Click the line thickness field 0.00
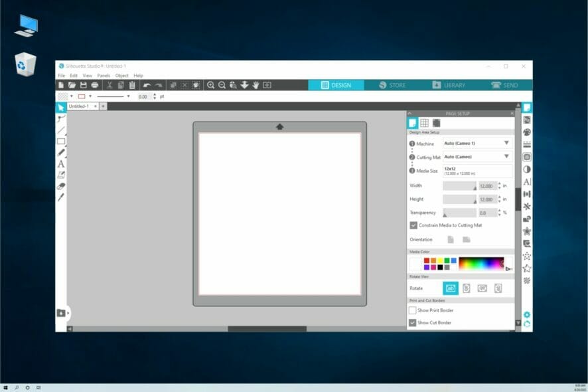 145,96
